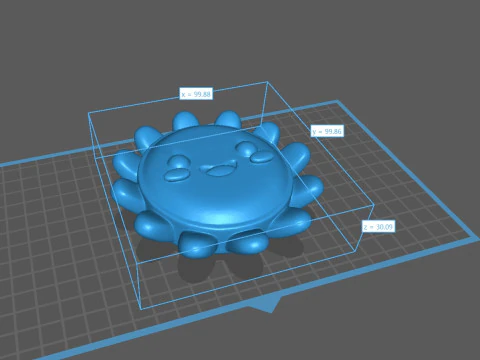
Task: Click the x = 99.88 dimension label
Action: [x=196, y=94]
